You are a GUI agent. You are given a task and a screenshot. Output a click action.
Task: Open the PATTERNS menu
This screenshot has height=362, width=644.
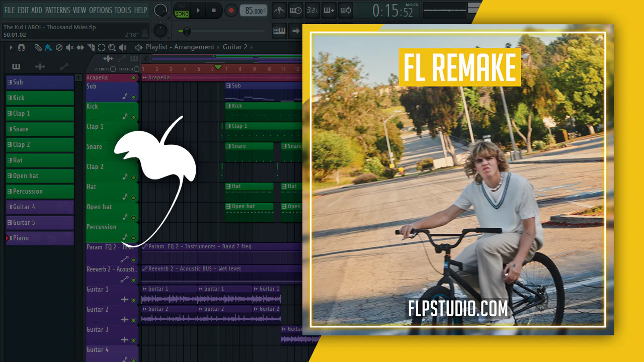[x=57, y=10]
